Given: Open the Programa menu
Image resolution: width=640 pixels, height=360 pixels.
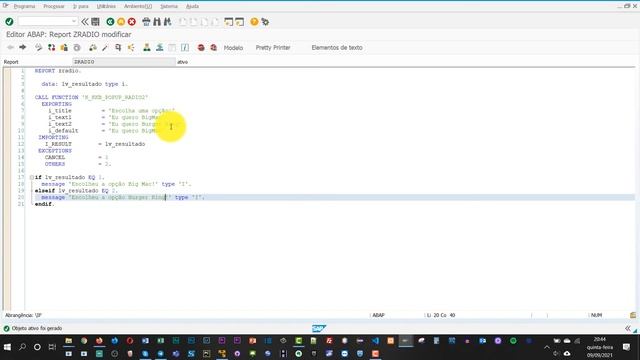Looking at the screenshot, I should click(24, 6).
